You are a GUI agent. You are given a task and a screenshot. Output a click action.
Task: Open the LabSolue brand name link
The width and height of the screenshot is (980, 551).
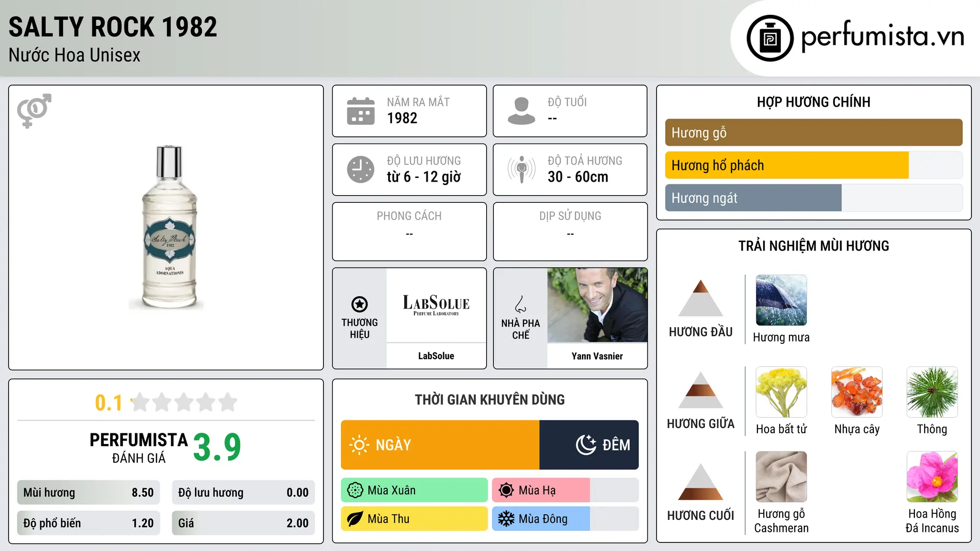[436, 356]
